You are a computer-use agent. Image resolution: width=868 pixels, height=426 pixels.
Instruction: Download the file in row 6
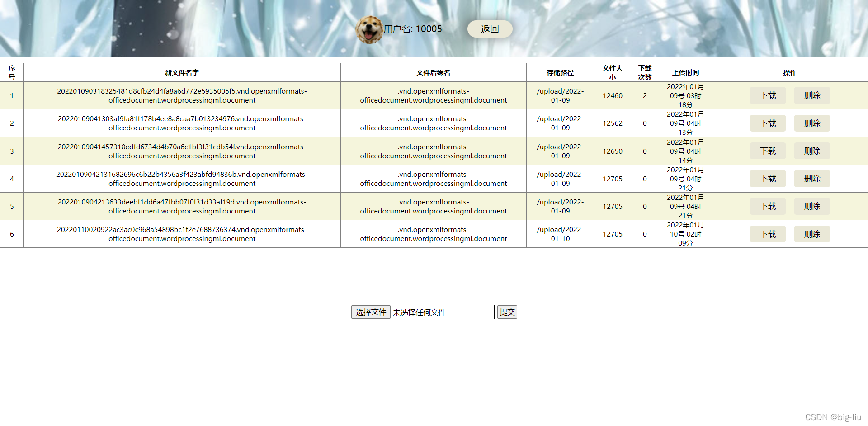click(x=768, y=234)
